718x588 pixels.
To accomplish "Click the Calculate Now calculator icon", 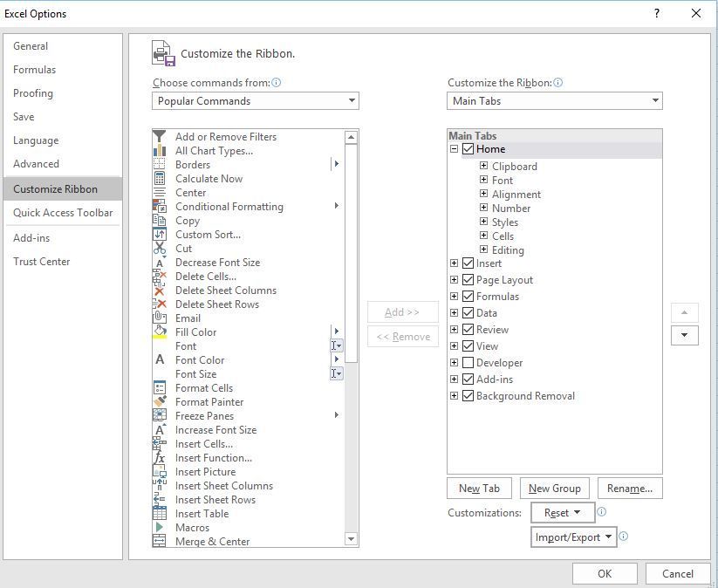I will point(160,179).
